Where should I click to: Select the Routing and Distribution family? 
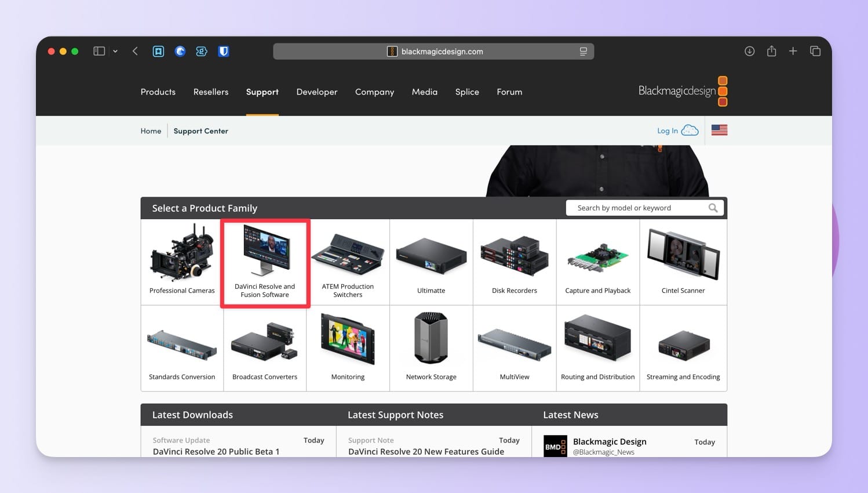coord(598,349)
